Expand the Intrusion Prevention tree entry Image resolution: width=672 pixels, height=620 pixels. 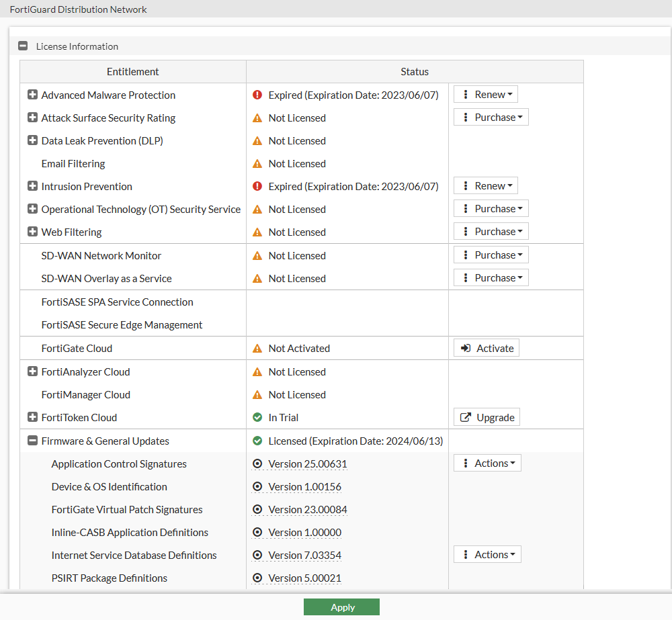tap(32, 186)
